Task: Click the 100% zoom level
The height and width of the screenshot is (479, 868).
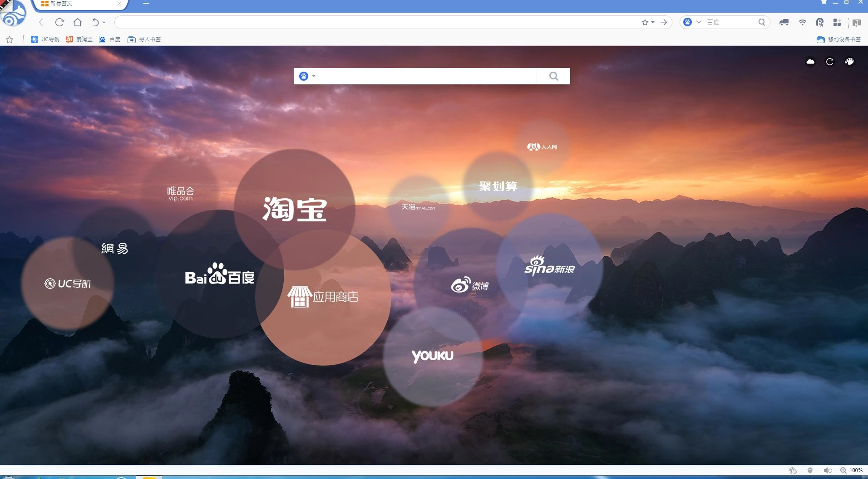Action: 856,470
